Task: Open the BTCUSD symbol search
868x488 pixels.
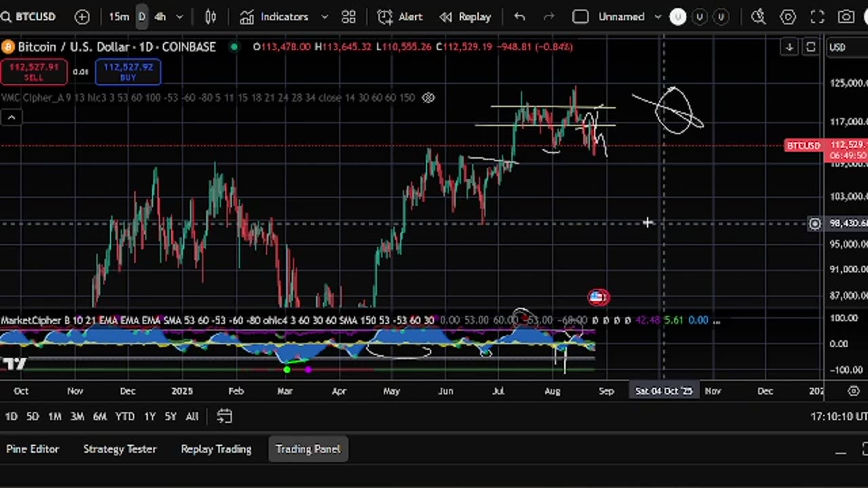Action: 28,17
